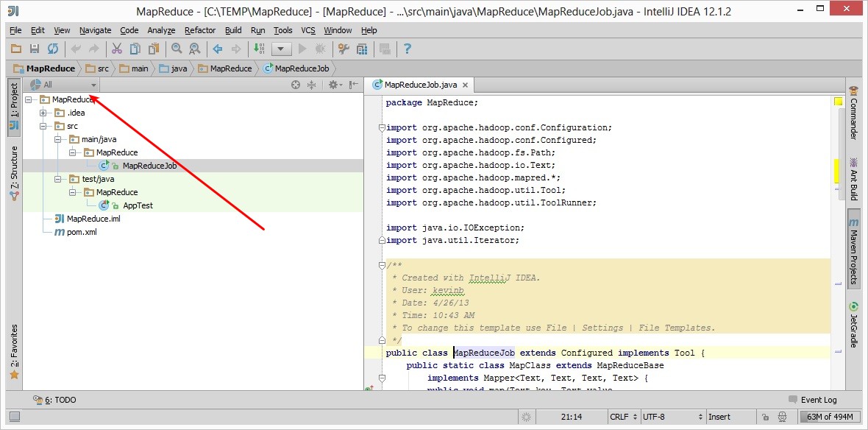
Task: Select MapReduce.iml file in tree
Action: 93,219
